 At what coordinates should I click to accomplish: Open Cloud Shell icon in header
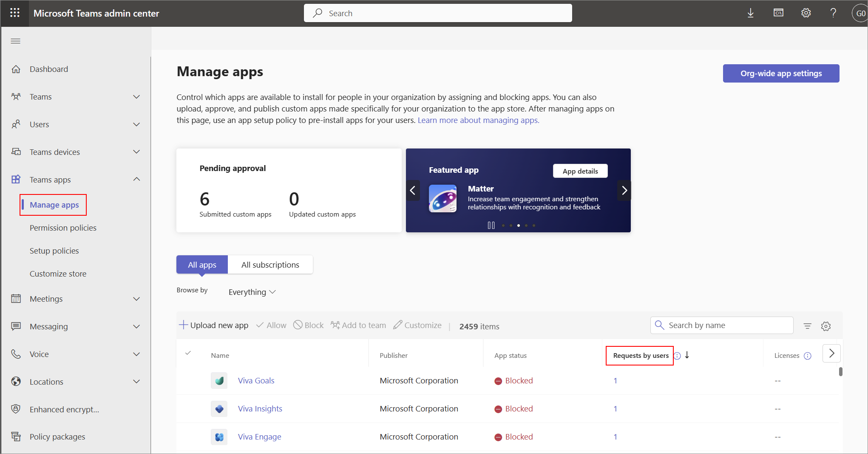pyautogui.click(x=778, y=13)
